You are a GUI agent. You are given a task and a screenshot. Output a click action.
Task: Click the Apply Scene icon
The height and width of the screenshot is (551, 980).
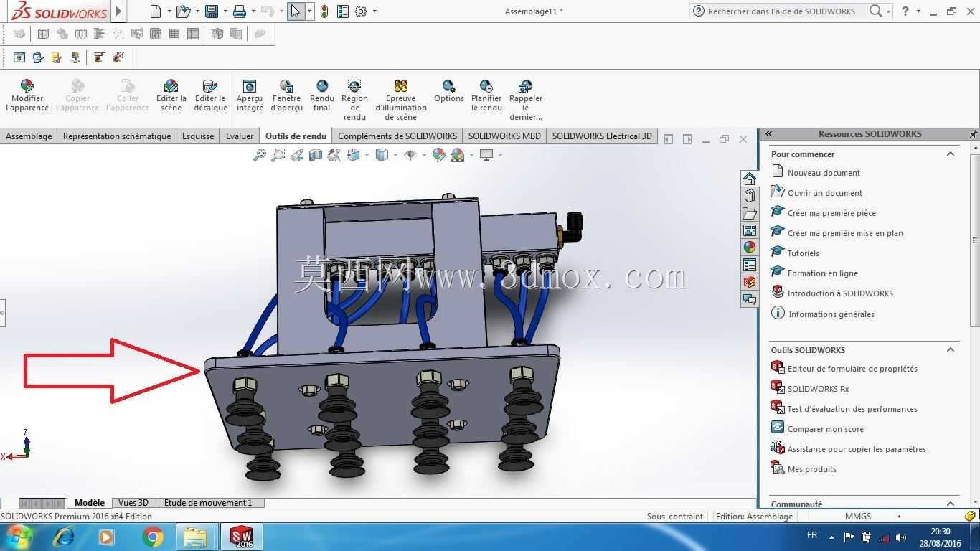pyautogui.click(x=458, y=155)
